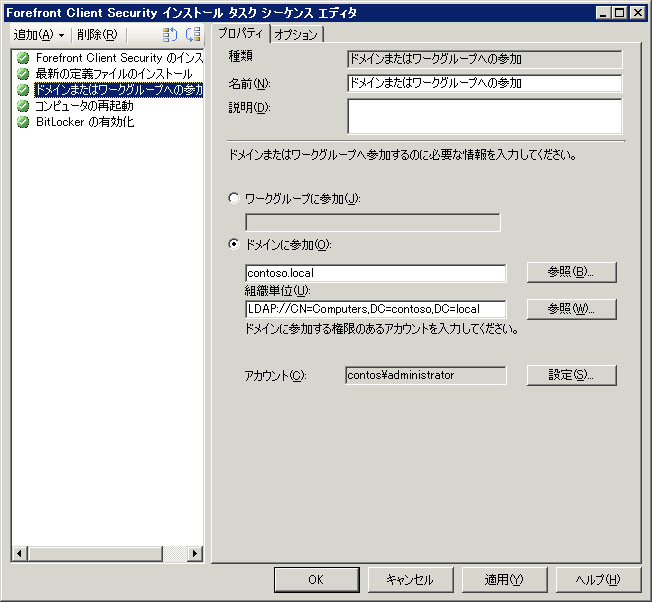This screenshot has height=602, width=652.
Task: Click green check icon beside BitLocker の有効化
Action: 23,122
